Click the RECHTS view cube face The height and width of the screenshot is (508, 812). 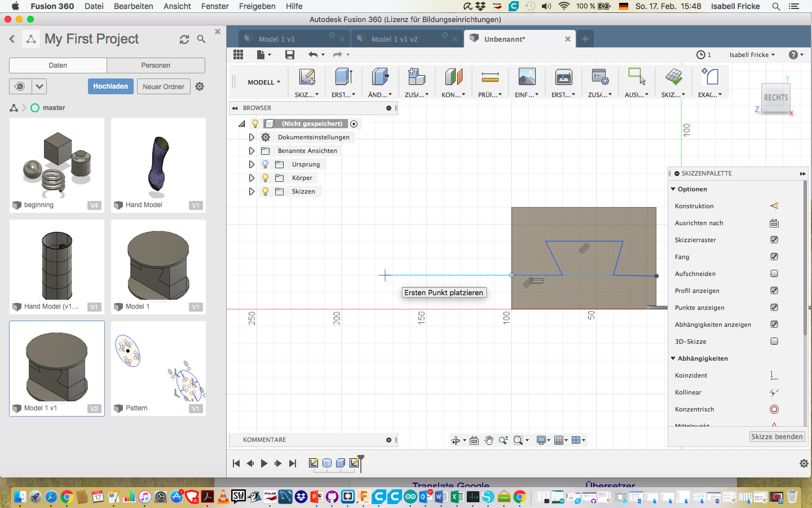776,98
